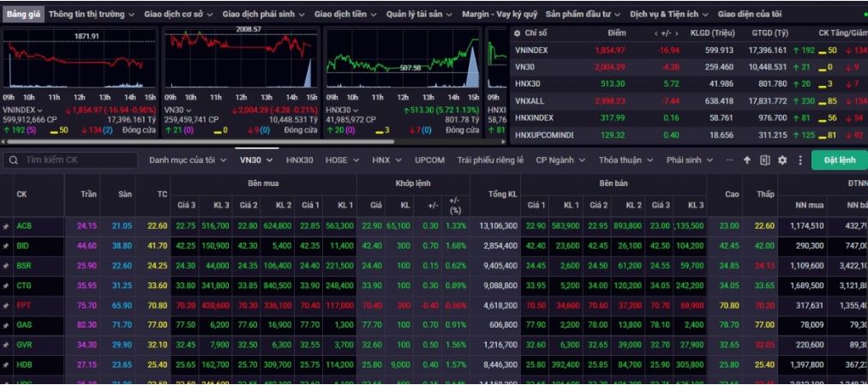Export price board with the Excel icon

pos(764,160)
